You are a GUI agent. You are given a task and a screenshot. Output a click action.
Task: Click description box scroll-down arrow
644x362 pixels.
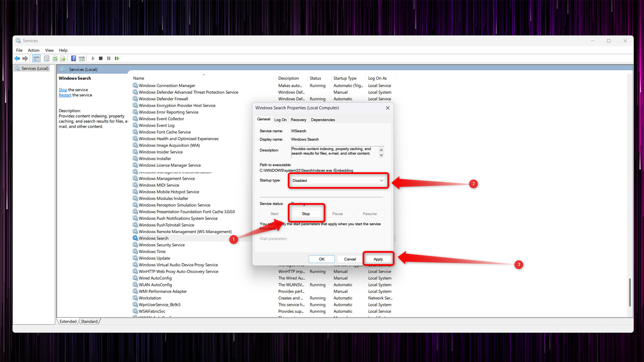coord(381,156)
